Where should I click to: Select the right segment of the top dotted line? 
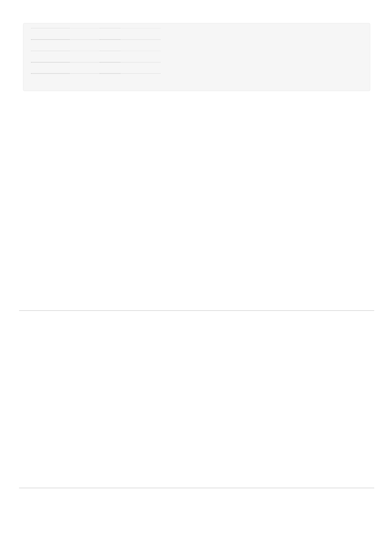click(141, 28)
